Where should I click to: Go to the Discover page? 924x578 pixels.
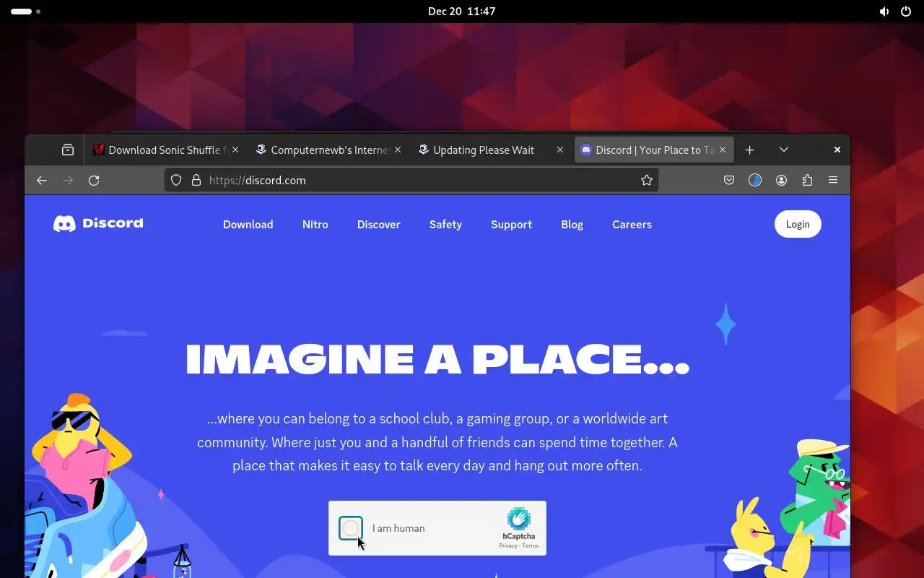pyautogui.click(x=378, y=224)
